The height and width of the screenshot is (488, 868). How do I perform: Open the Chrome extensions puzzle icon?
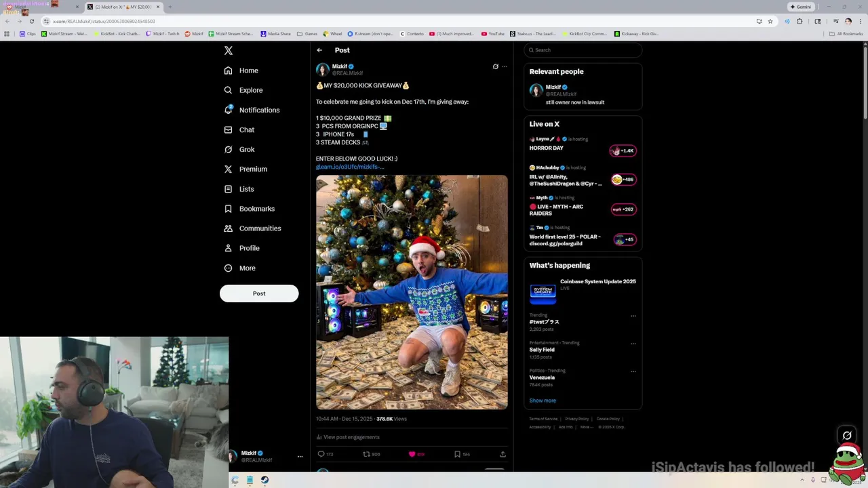800,21
